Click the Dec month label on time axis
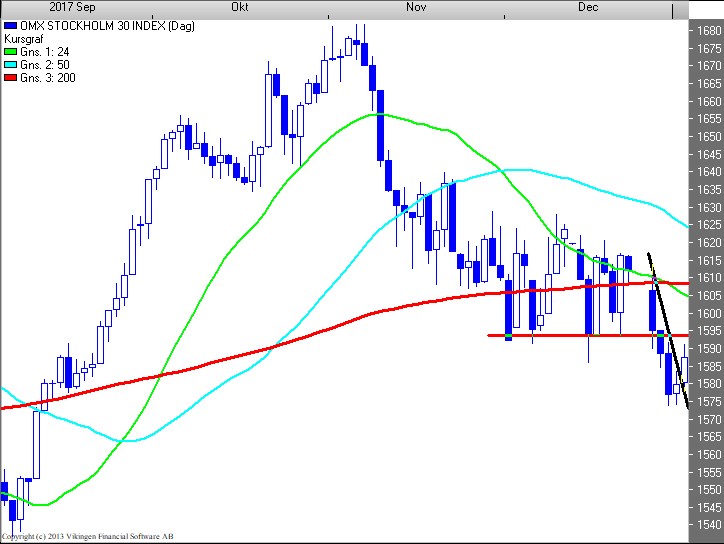 [588, 7]
